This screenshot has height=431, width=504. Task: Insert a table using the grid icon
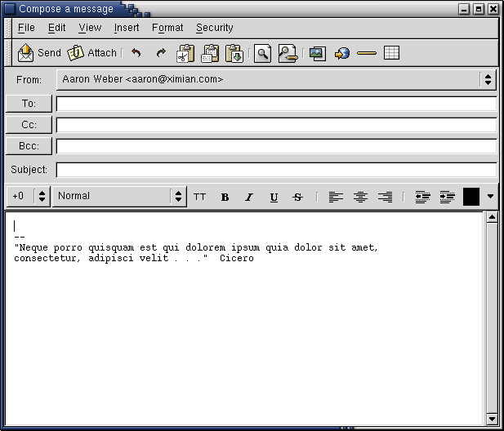(391, 53)
